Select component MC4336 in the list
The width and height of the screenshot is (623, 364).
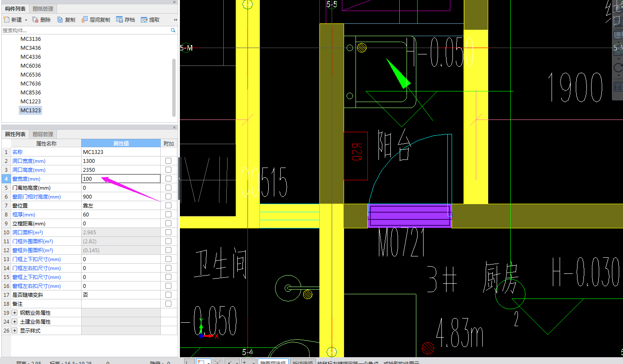pos(31,57)
